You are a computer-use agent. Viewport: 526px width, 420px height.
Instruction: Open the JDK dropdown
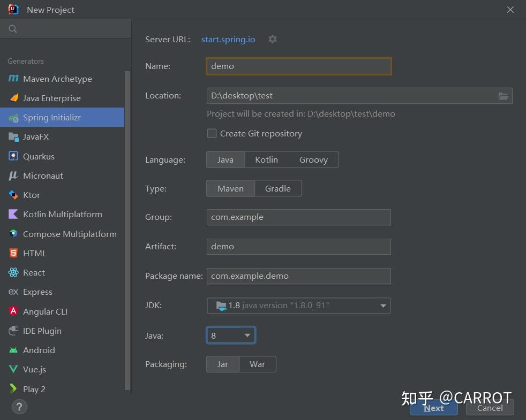(x=382, y=305)
